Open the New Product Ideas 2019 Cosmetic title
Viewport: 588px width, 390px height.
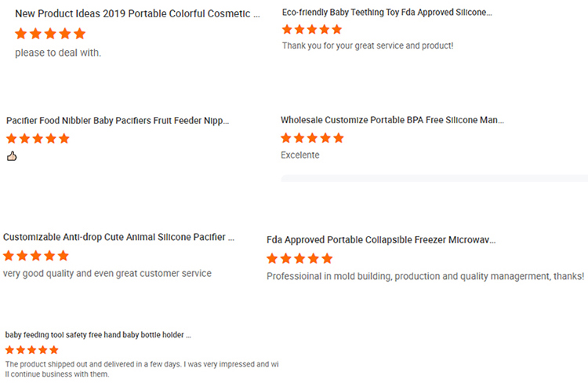137,14
